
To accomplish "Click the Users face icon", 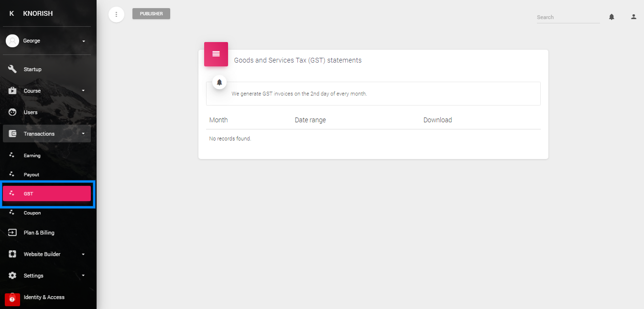I will point(12,112).
